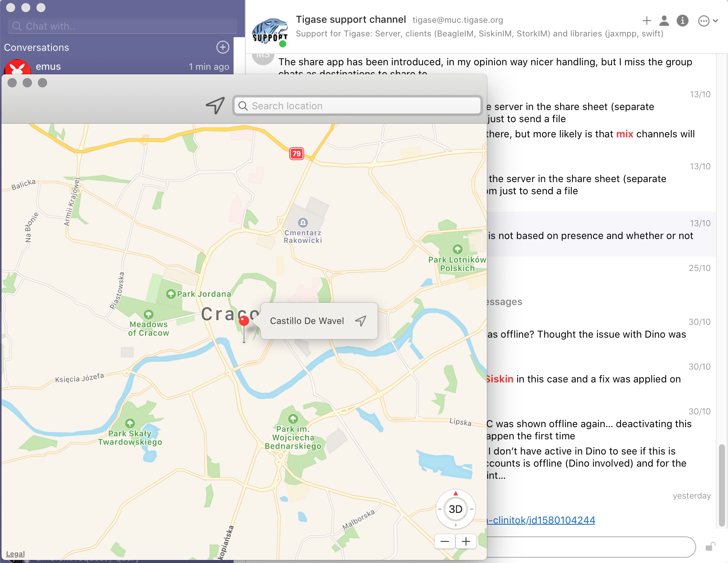Click the plus icon in chat header
The height and width of the screenshot is (563, 728).
click(x=646, y=20)
